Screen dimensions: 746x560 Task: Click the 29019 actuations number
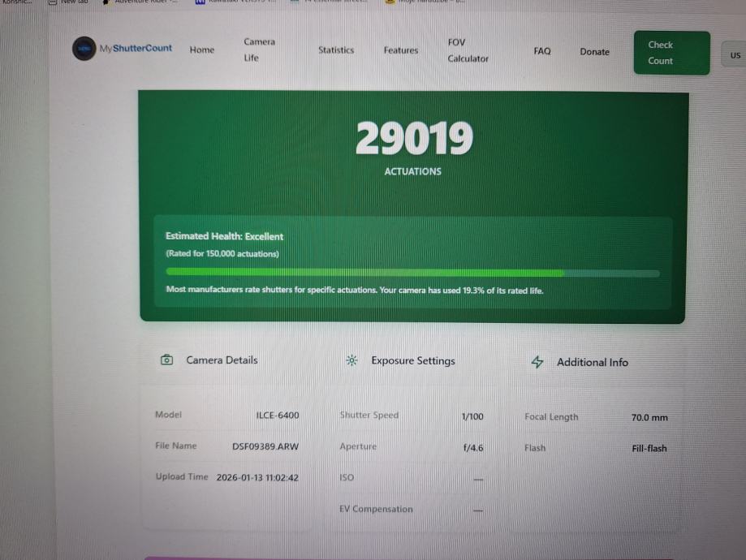(x=414, y=137)
